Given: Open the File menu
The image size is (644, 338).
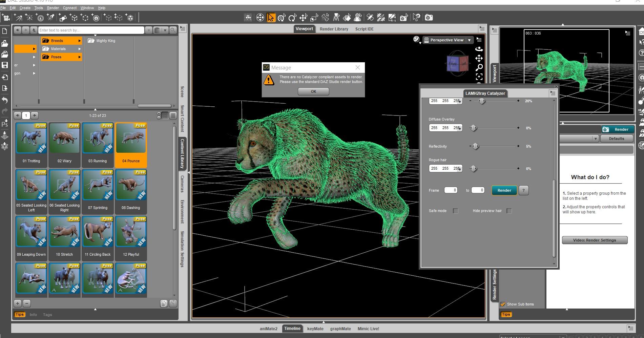Looking at the screenshot, I should click(3, 8).
